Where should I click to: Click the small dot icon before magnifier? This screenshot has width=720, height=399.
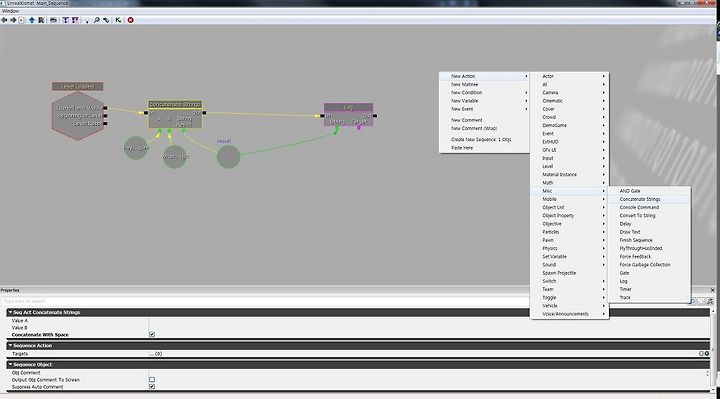(87, 20)
